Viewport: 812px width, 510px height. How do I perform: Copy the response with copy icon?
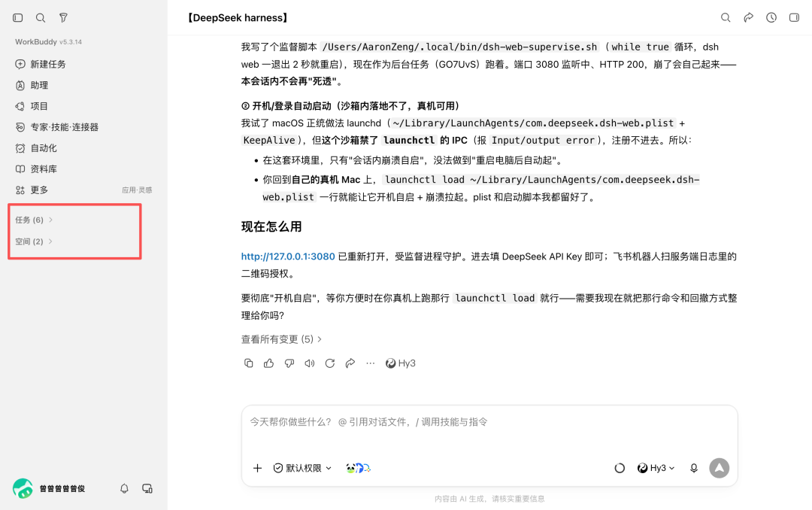click(x=249, y=363)
